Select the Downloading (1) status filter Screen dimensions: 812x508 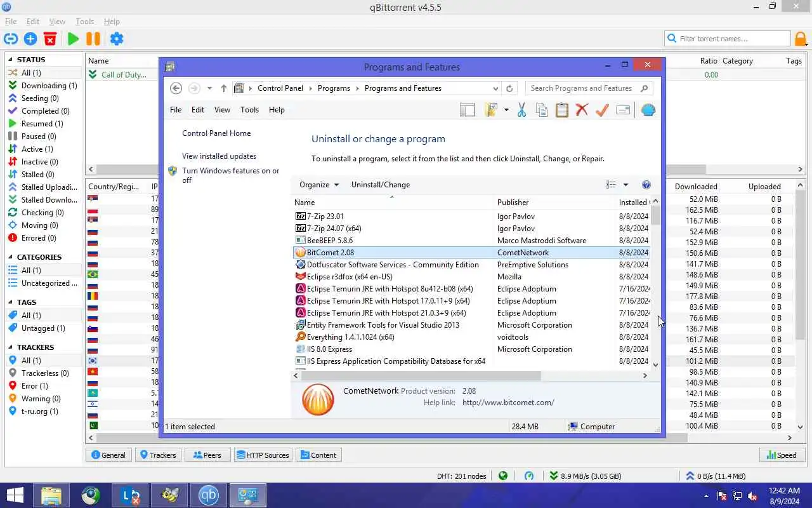(x=43, y=86)
